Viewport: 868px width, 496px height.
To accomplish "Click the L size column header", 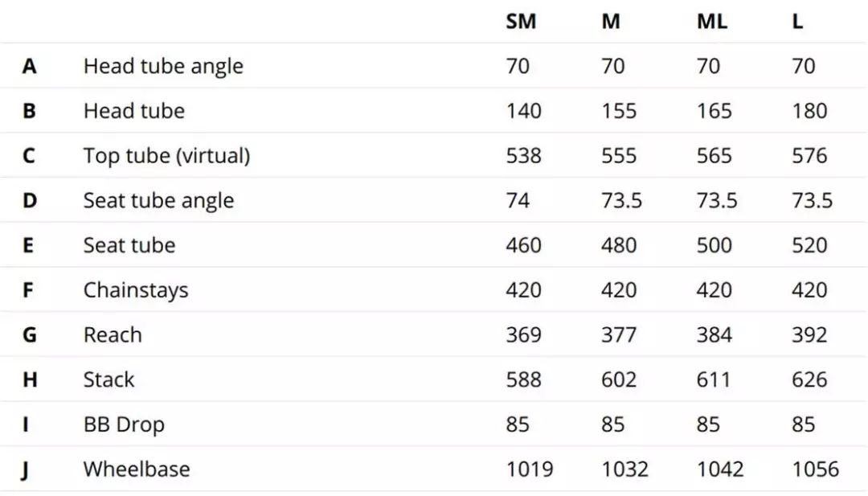I will (x=797, y=22).
